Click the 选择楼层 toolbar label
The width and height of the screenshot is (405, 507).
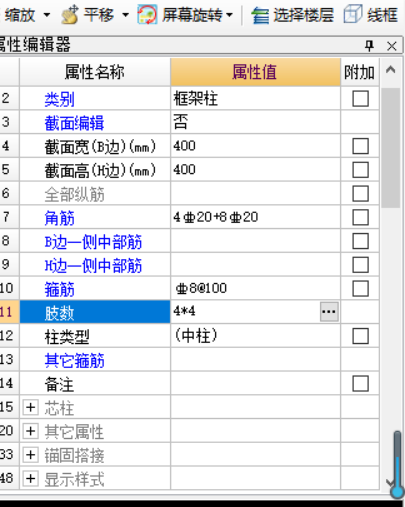[x=303, y=15]
